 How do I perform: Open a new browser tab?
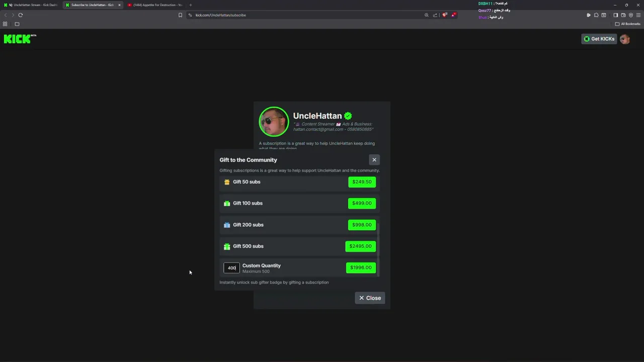[190, 5]
